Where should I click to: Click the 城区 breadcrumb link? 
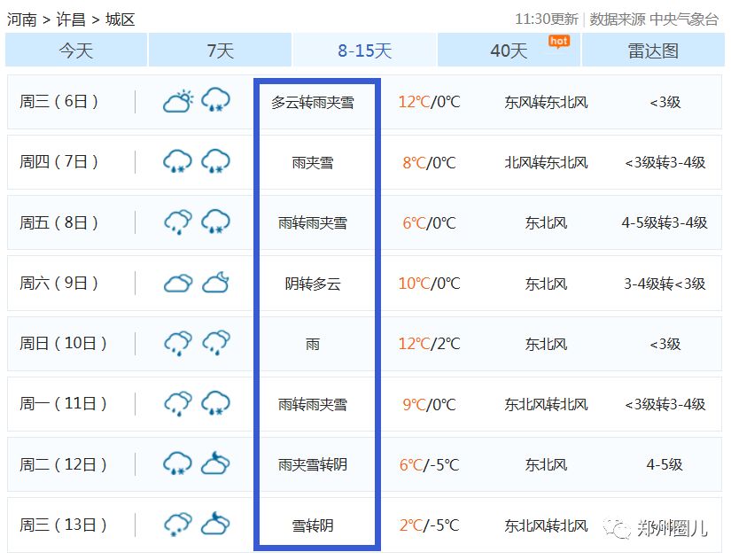click(120, 19)
